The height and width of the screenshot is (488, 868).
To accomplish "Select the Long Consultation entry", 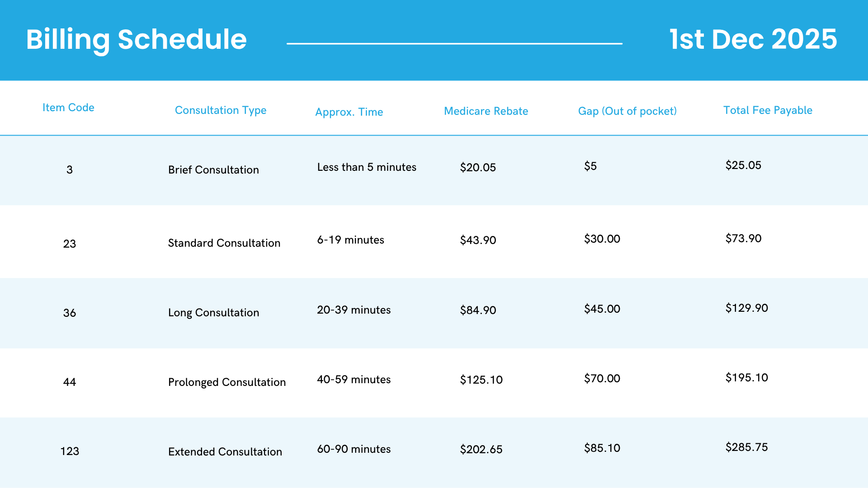I will (213, 313).
